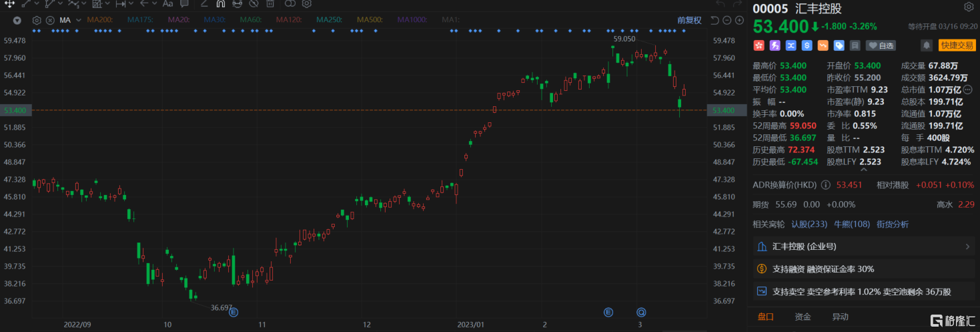The width and height of the screenshot is (980, 332).
Task: Switch to 异动 tab
Action: (x=841, y=317)
